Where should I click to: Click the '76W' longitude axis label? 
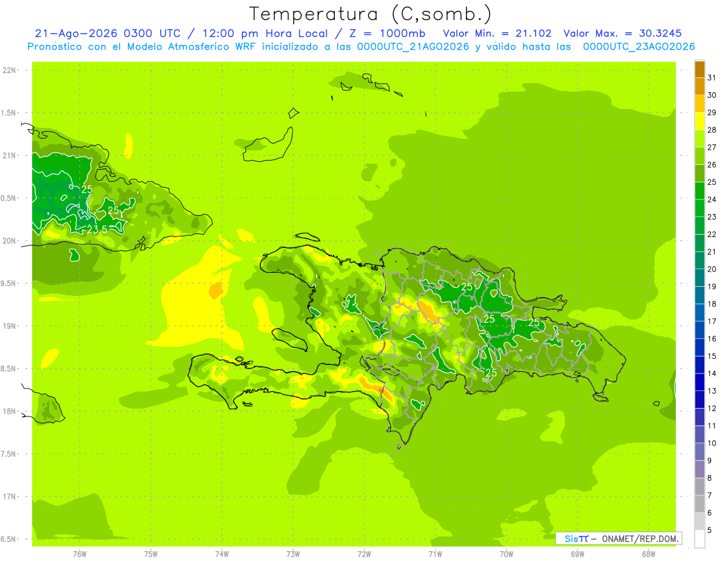tap(79, 554)
